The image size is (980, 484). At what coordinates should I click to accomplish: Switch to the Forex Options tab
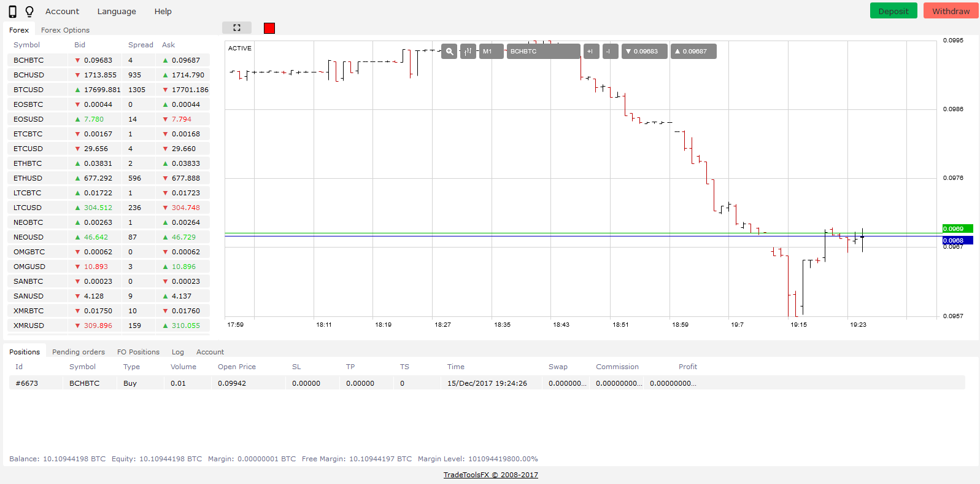click(65, 30)
